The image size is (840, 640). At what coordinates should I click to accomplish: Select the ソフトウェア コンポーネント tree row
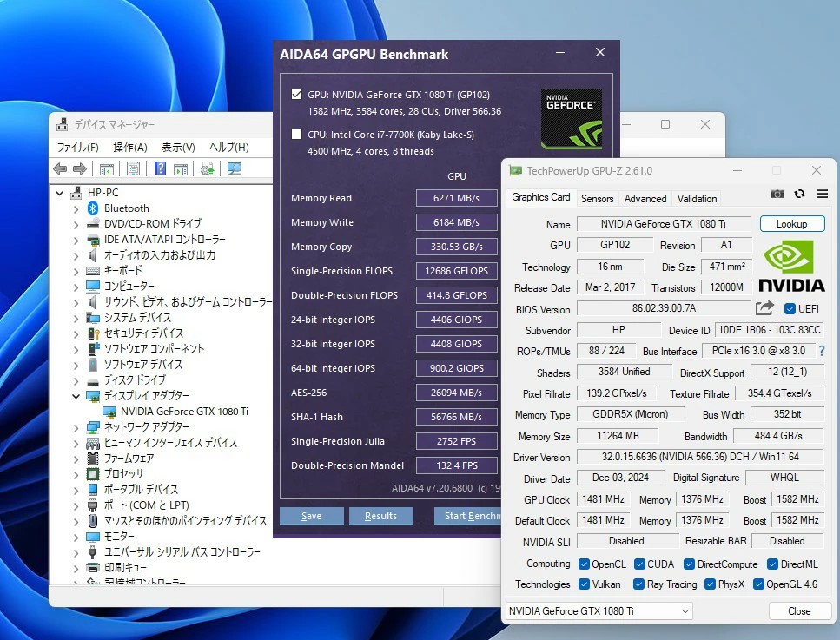[x=154, y=349]
